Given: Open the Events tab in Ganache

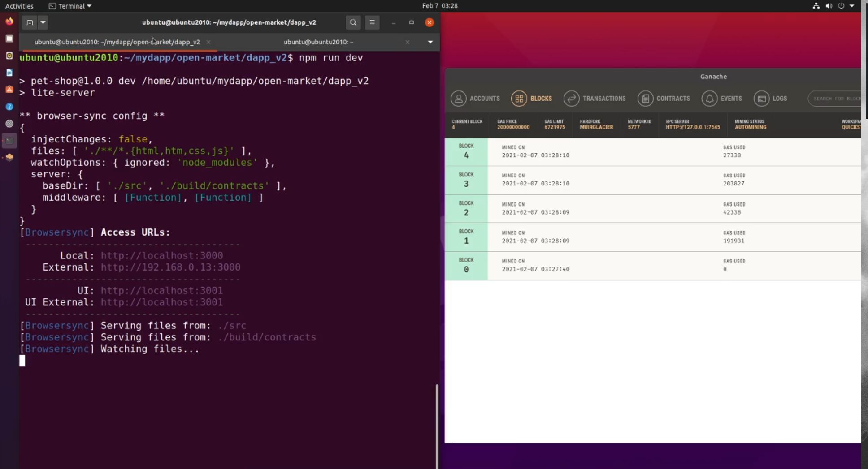Looking at the screenshot, I should [x=722, y=99].
